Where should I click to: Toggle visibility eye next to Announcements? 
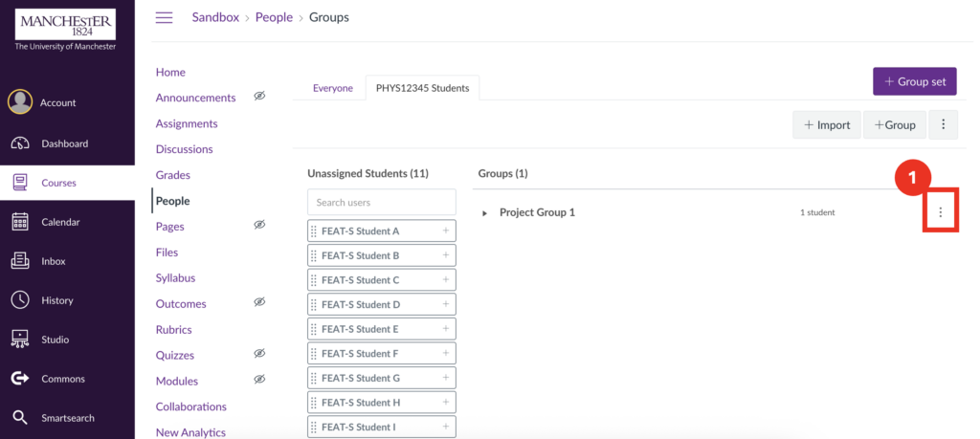pos(259,97)
